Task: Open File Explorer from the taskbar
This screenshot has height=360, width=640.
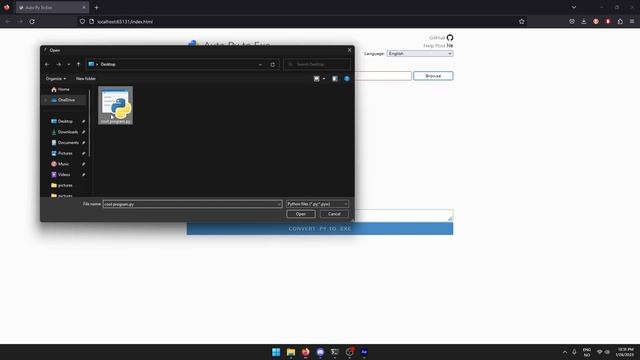Action: [291, 352]
